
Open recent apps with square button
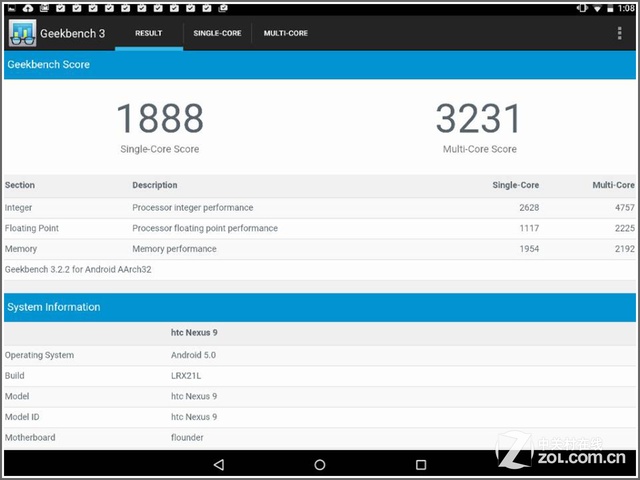pos(421,464)
